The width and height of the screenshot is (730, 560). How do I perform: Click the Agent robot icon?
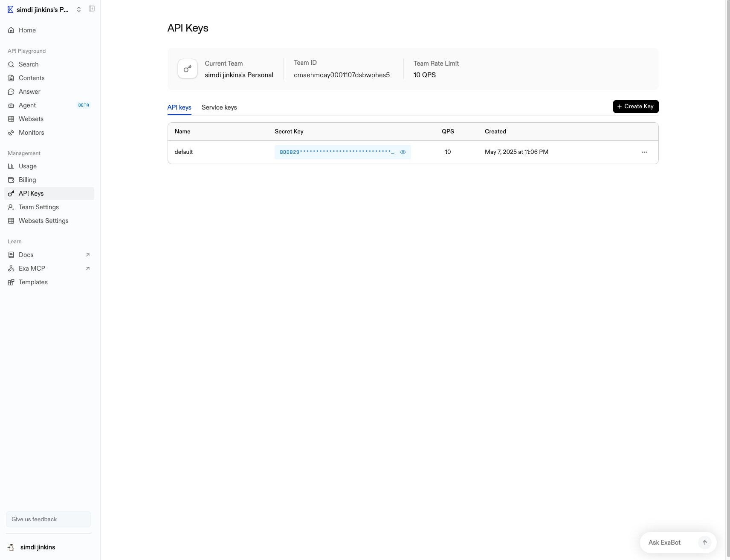[11, 105]
